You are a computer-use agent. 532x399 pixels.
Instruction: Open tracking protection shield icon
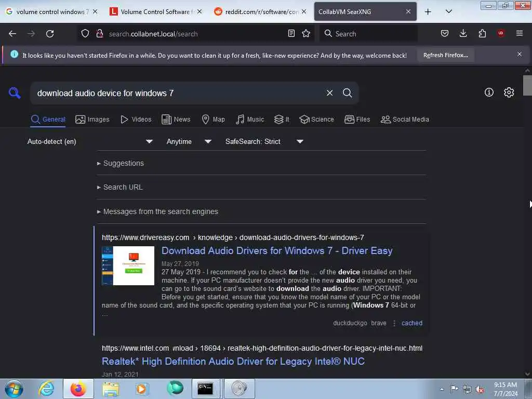click(85, 33)
